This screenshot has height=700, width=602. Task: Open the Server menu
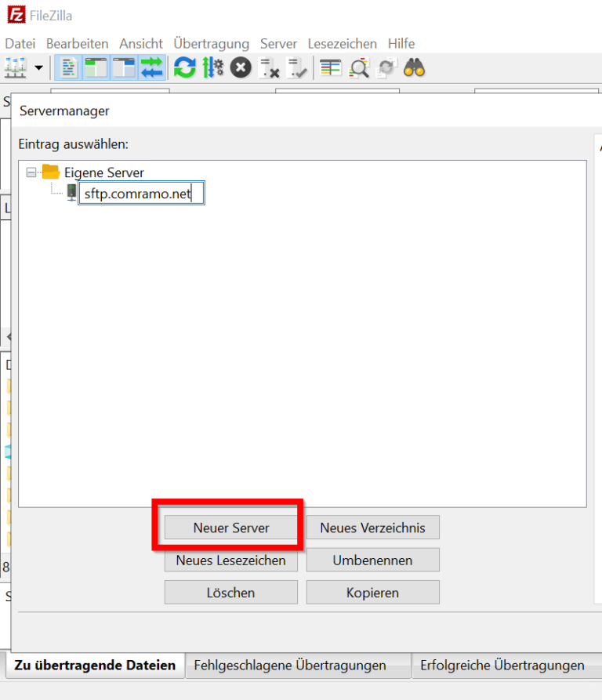point(278,44)
